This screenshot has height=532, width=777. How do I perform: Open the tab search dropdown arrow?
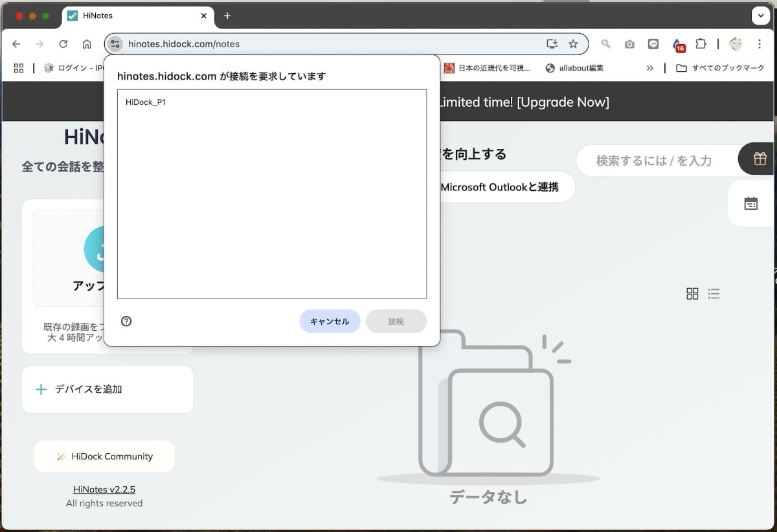click(x=760, y=16)
